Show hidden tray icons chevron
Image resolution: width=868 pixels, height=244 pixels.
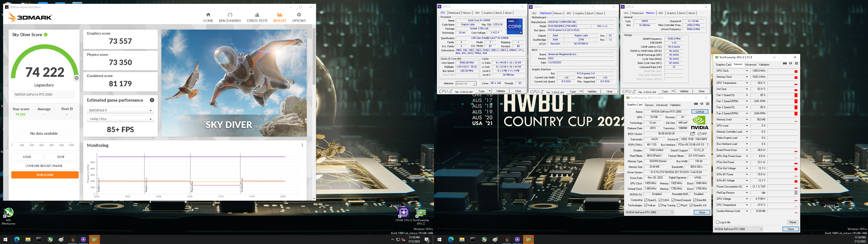click(x=392, y=240)
